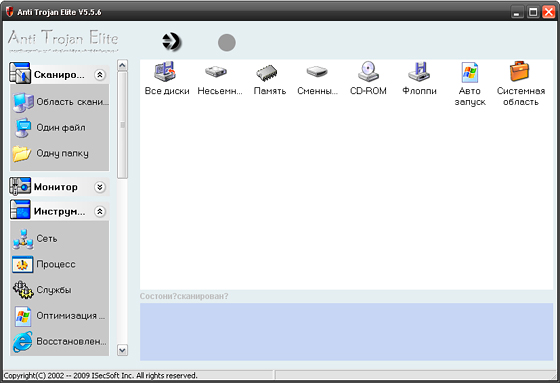The image size is (560, 383).
Task: Click the Инструм... header icon
Action: click(x=20, y=209)
